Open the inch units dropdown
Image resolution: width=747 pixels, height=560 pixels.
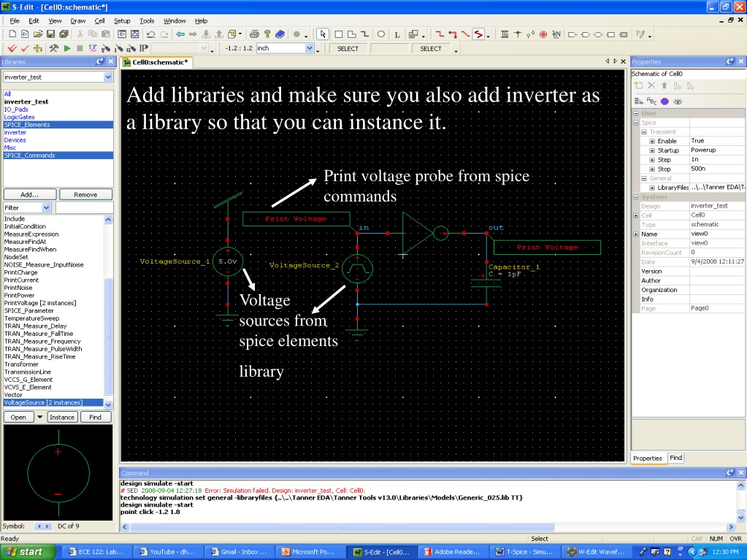(x=309, y=48)
